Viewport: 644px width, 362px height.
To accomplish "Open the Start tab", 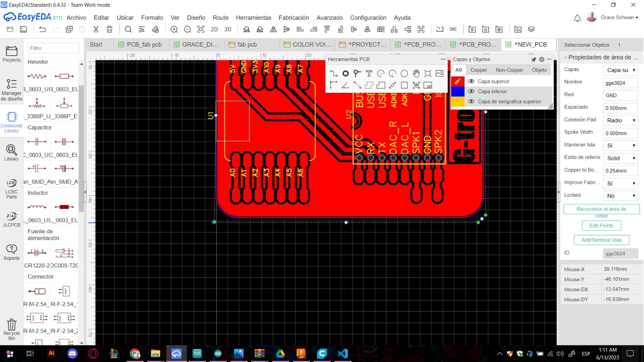I will point(96,45).
